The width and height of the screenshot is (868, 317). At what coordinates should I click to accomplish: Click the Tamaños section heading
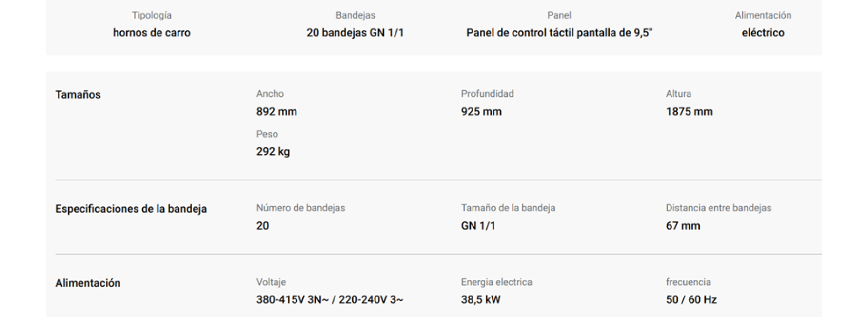pos(78,95)
